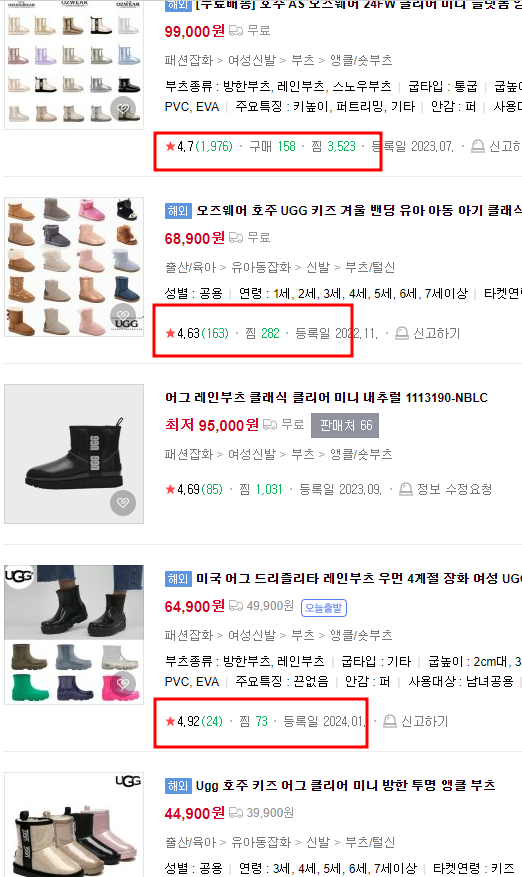Viewport: 522px width, 877px height.
Task: Click star rating 4.69 on black UGG boot
Action: (183, 489)
